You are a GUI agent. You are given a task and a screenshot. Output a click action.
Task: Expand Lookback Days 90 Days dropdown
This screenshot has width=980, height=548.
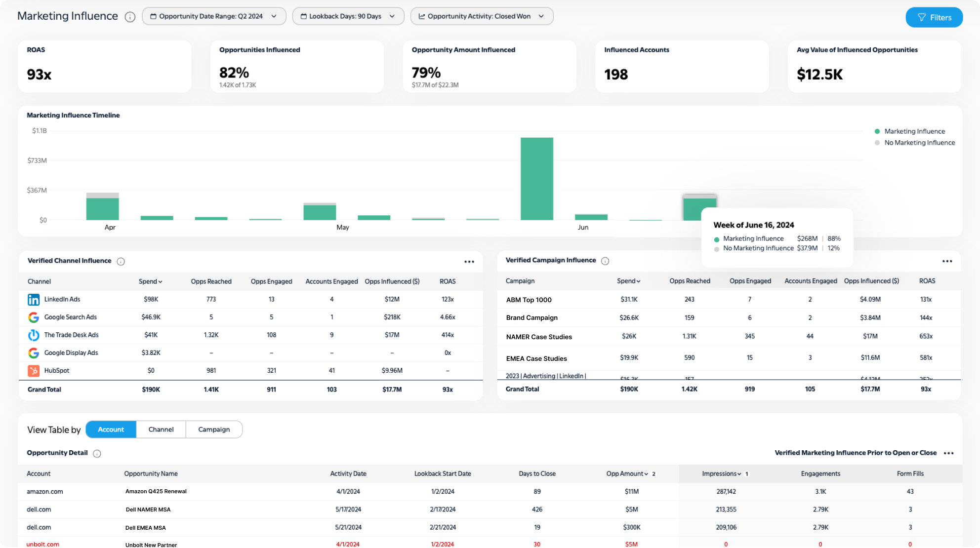[348, 16]
